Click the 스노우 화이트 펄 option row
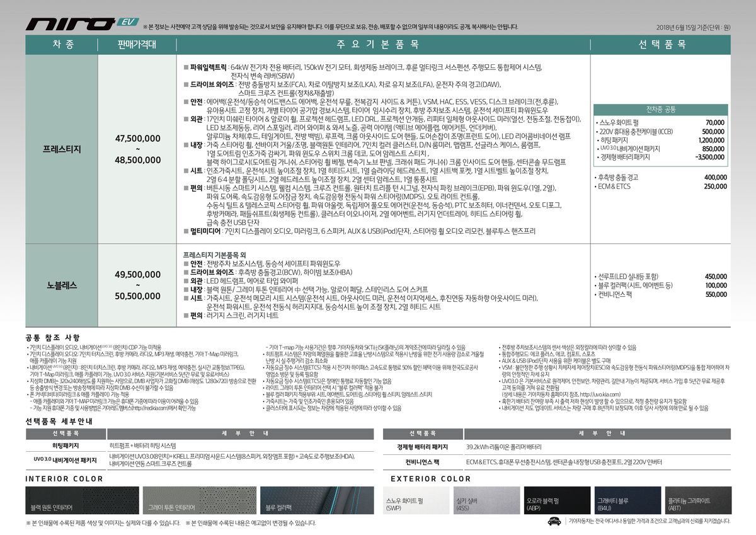The image size is (756, 535). (661, 122)
